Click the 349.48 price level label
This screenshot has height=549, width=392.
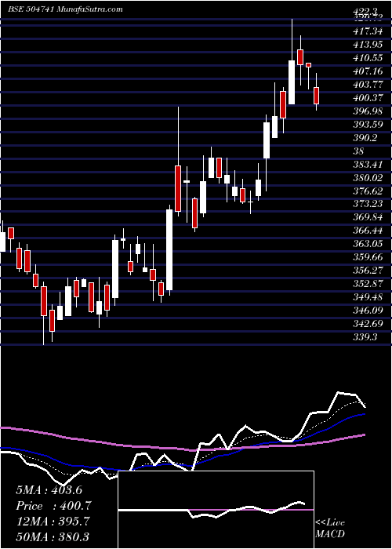(x=368, y=297)
